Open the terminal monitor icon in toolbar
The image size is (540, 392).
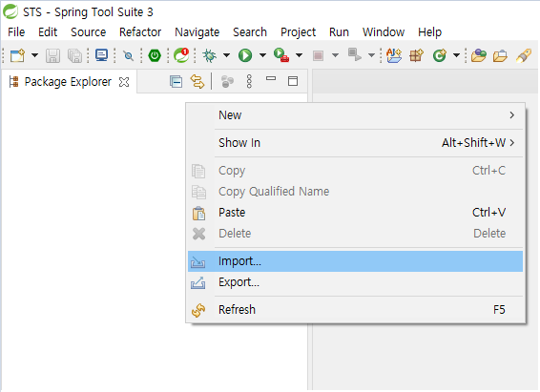coord(101,55)
